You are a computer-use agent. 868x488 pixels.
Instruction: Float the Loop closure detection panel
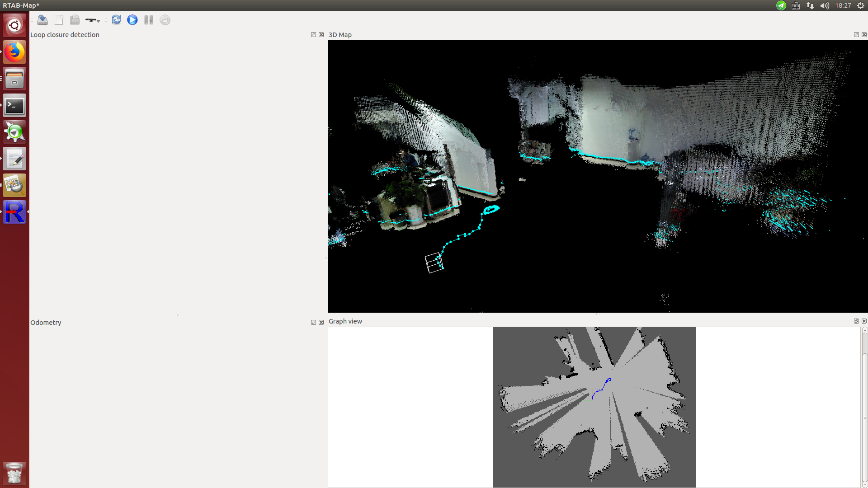313,35
